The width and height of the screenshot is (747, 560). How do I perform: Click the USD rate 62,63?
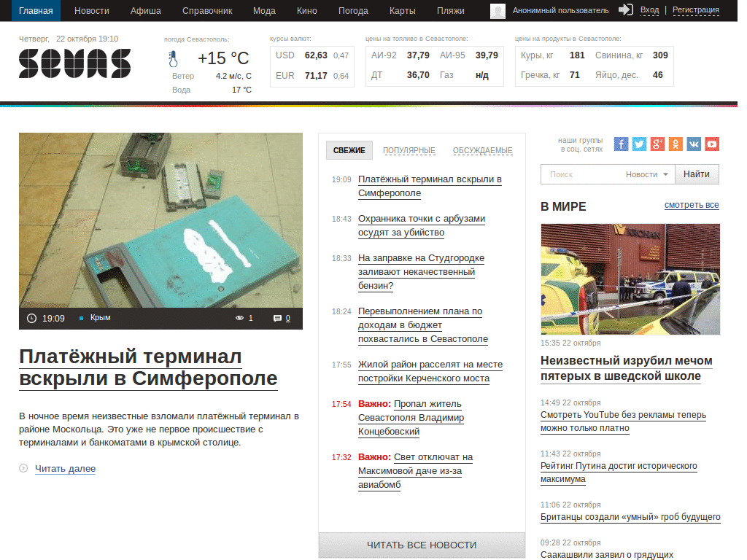coord(316,55)
